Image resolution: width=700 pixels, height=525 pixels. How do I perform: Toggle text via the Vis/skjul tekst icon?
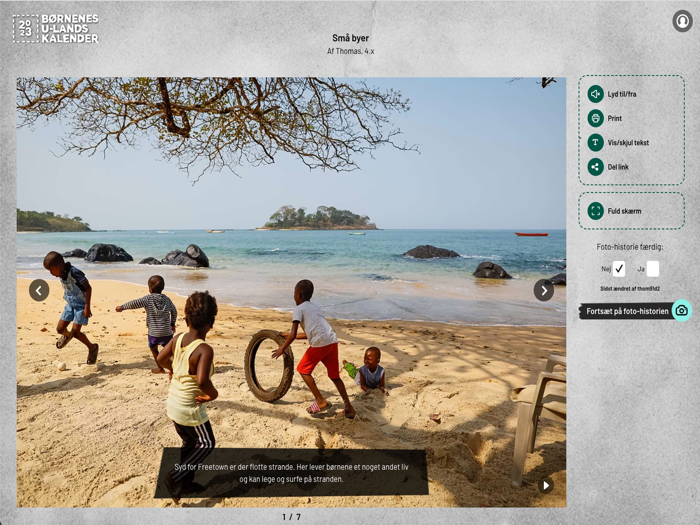[595, 143]
